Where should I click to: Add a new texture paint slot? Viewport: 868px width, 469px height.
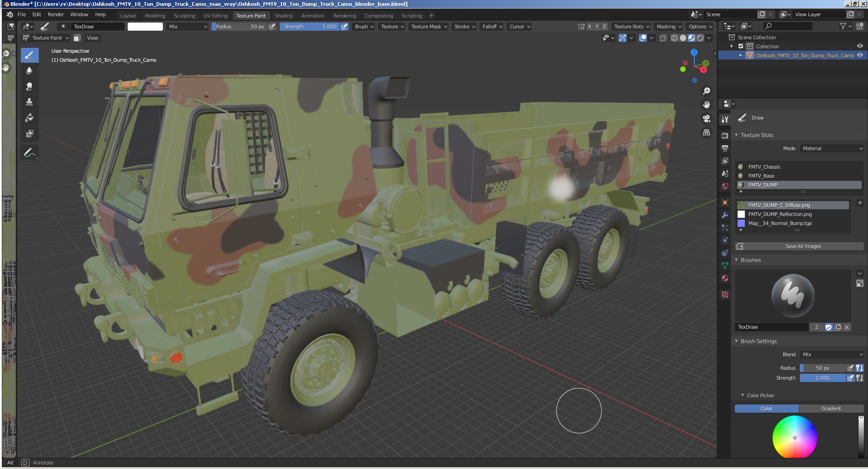860,203
